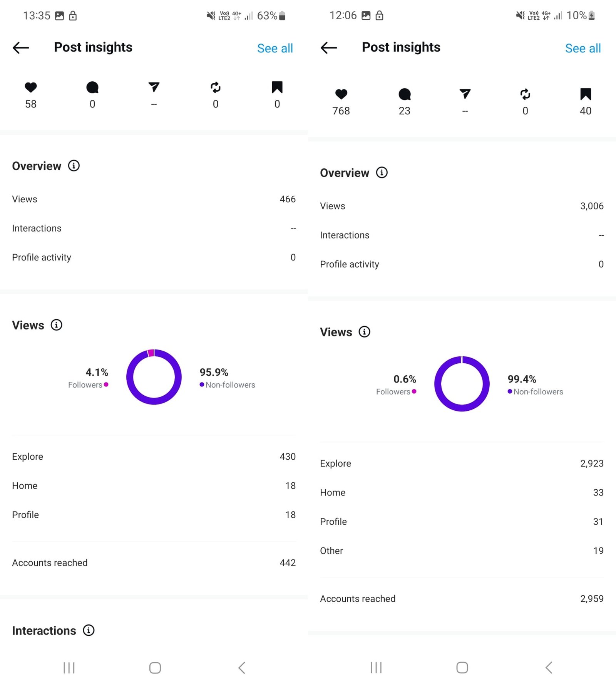Tap the back arrow on the left screen

(x=21, y=48)
